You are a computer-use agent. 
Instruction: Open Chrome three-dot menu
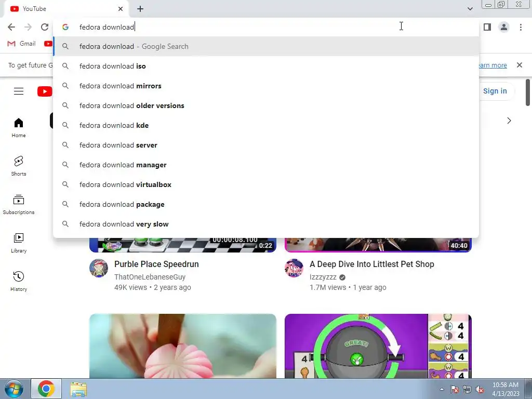(521, 27)
